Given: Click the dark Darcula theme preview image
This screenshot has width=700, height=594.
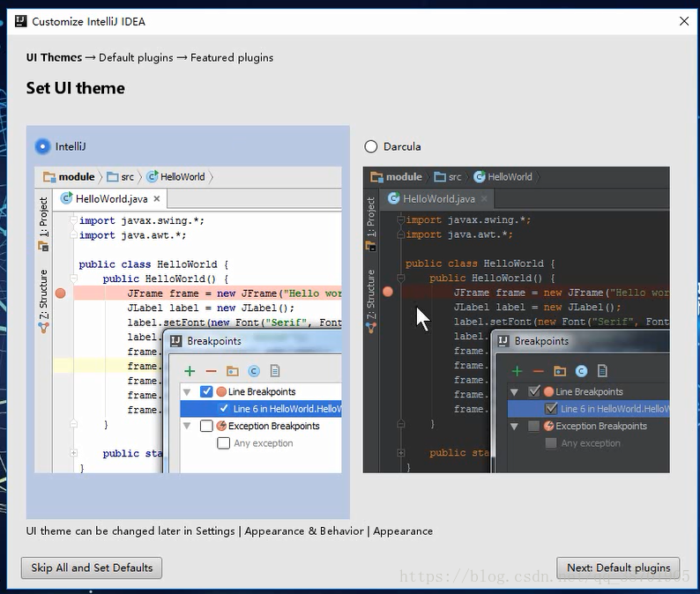Looking at the screenshot, I should [516, 320].
